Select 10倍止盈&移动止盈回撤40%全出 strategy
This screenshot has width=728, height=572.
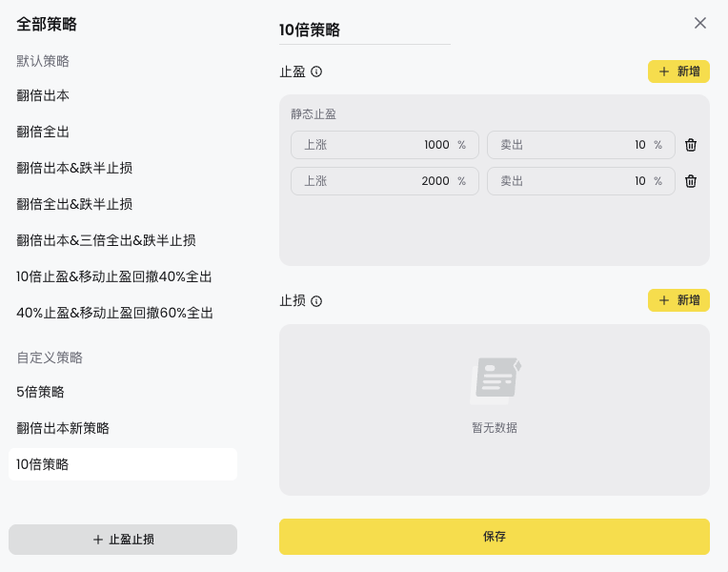click(113, 276)
